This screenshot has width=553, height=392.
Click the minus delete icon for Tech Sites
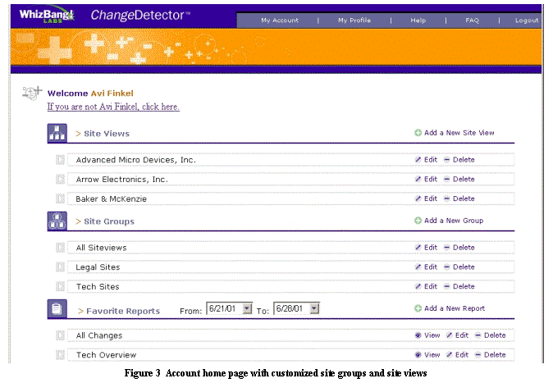(447, 286)
